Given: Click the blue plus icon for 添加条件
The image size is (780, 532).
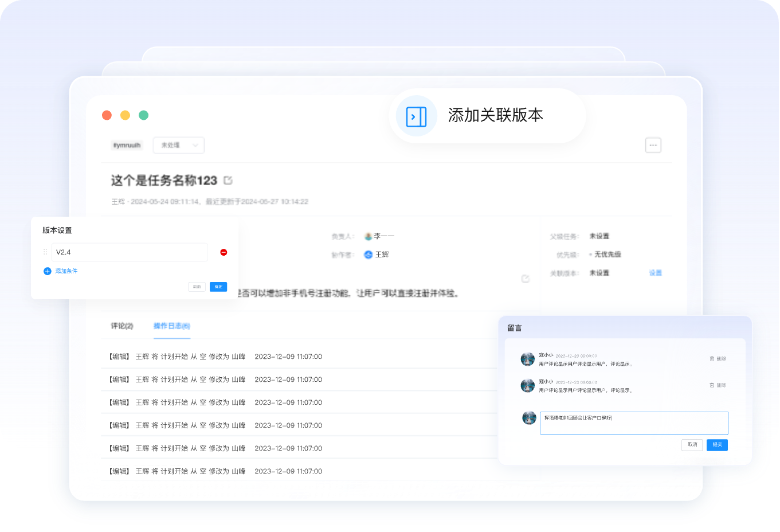Looking at the screenshot, I should click(48, 271).
